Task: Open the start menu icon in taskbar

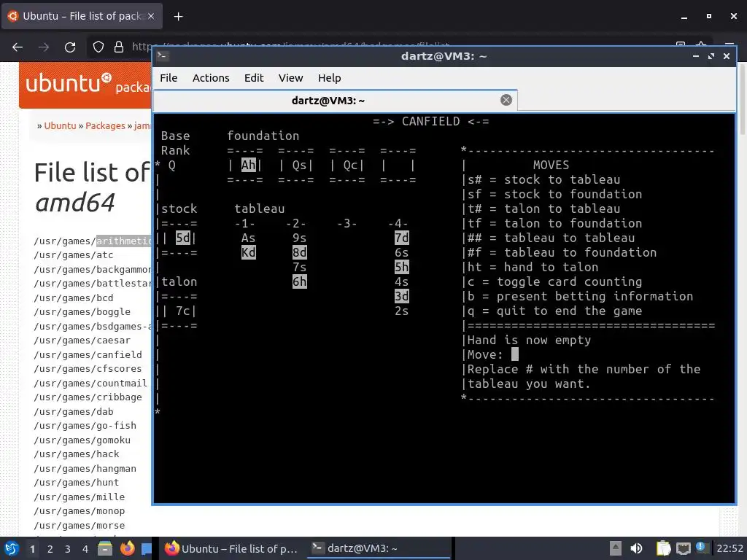Action: 12,548
